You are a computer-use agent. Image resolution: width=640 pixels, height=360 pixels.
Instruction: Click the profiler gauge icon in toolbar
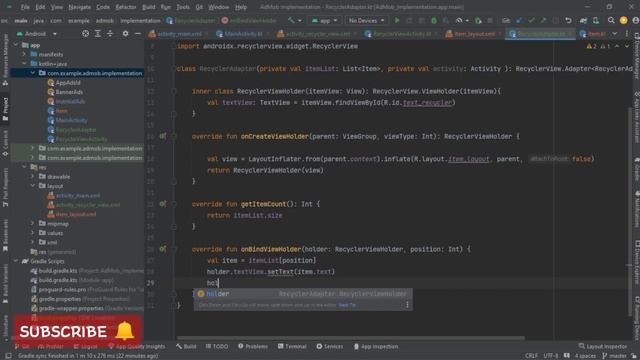point(459,20)
